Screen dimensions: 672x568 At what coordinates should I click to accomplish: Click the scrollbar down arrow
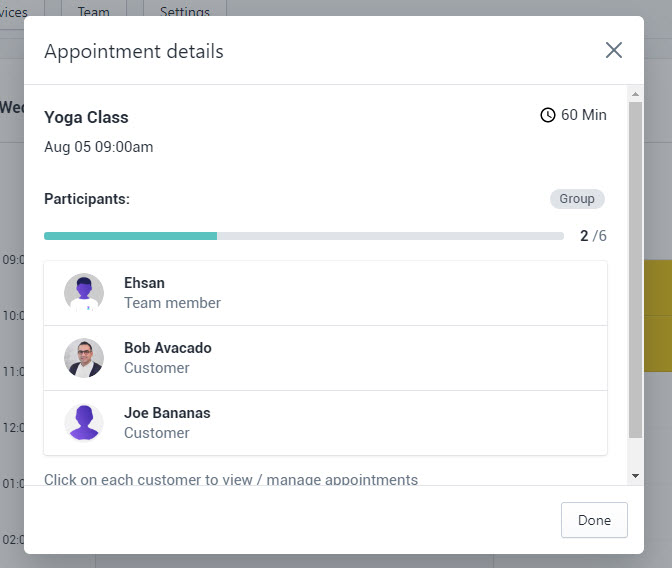pos(636,476)
